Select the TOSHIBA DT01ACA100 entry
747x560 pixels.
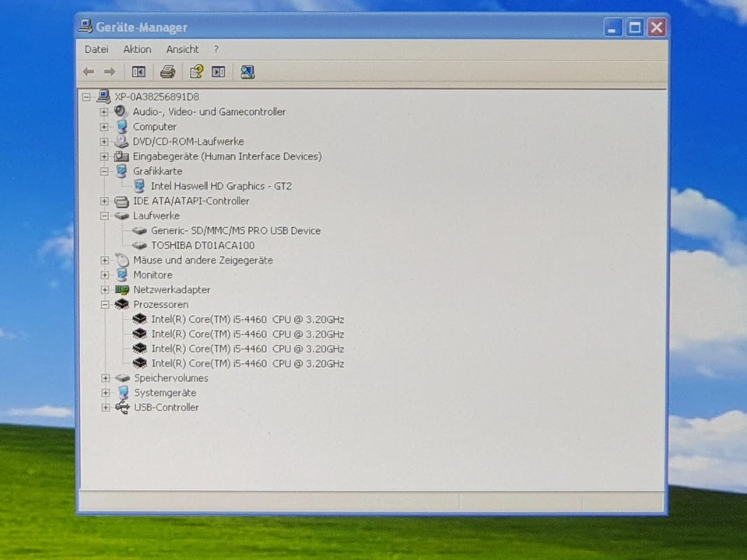pos(203,245)
